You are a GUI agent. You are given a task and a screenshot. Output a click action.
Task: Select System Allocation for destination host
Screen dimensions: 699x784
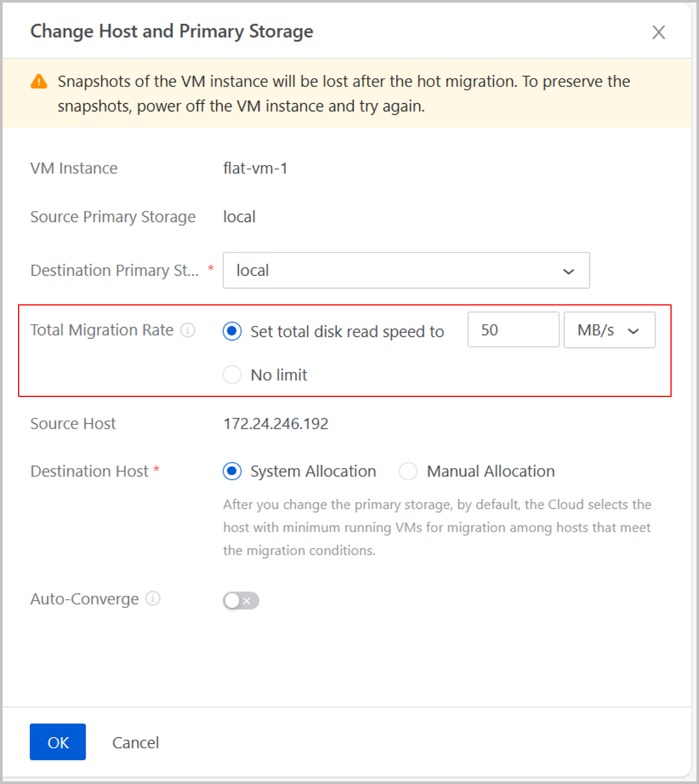pos(232,471)
